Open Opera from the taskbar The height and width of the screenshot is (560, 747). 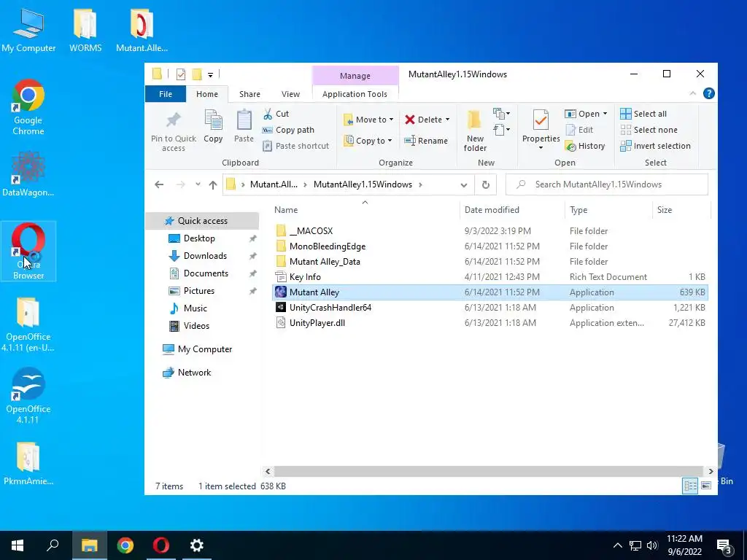pyautogui.click(x=161, y=545)
